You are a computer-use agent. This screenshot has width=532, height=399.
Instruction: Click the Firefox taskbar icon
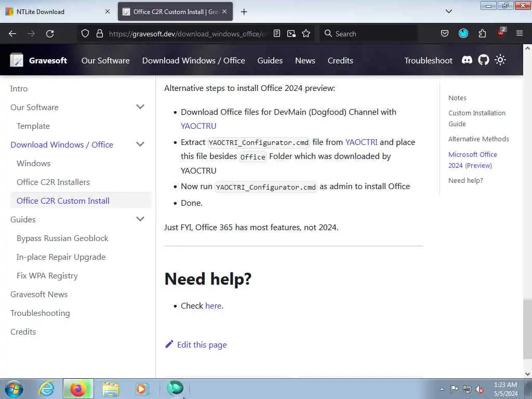coord(78,389)
